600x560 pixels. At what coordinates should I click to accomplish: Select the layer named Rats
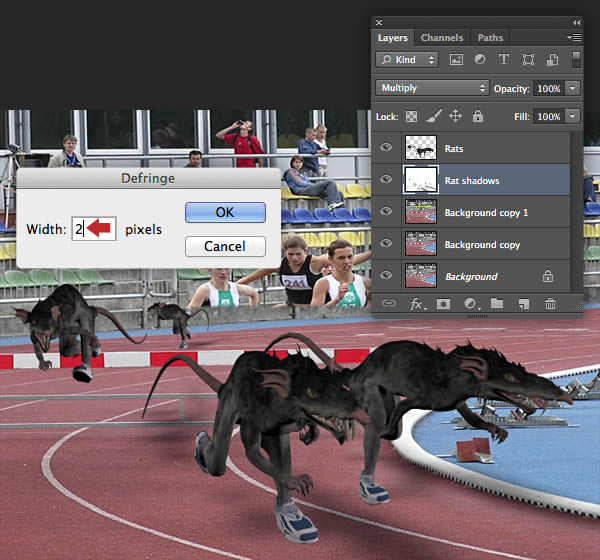[454, 149]
